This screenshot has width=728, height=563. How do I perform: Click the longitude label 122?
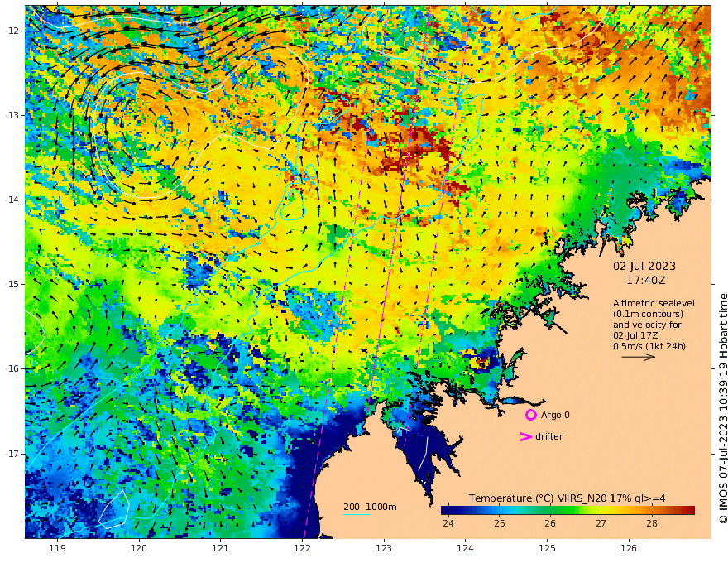[x=302, y=549]
